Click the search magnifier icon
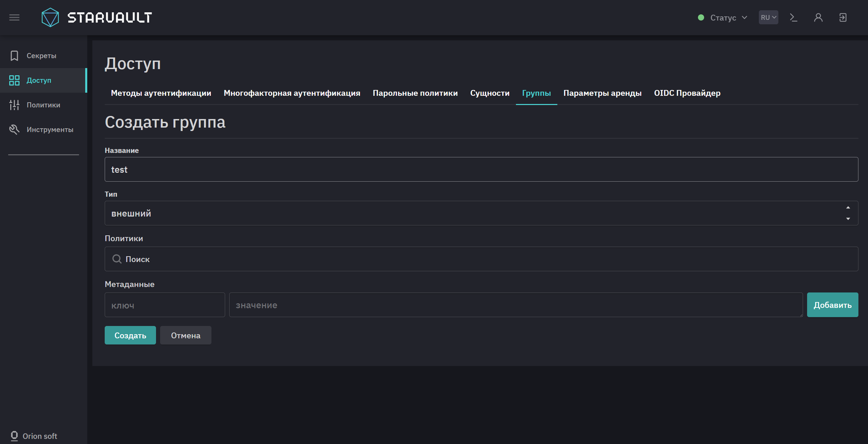Screen dimensions: 868x444 pyautogui.click(x=117, y=259)
